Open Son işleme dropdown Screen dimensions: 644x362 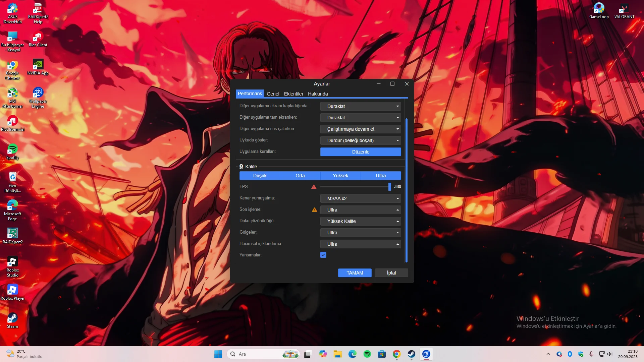point(361,210)
